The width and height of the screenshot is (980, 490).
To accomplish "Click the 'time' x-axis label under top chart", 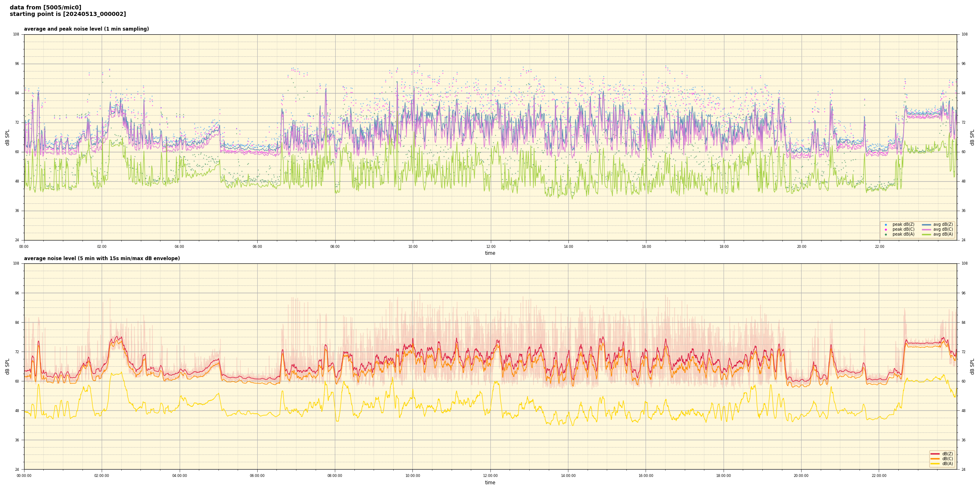I will pyautogui.click(x=490, y=253).
